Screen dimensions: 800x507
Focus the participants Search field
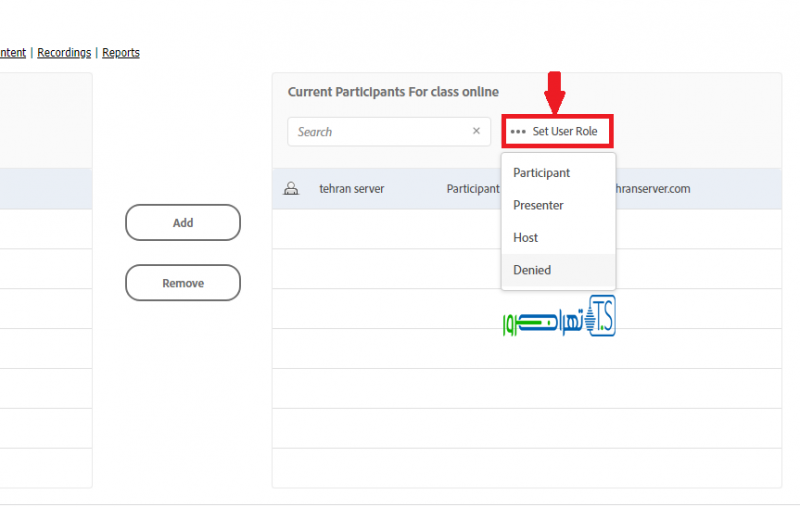(x=380, y=131)
